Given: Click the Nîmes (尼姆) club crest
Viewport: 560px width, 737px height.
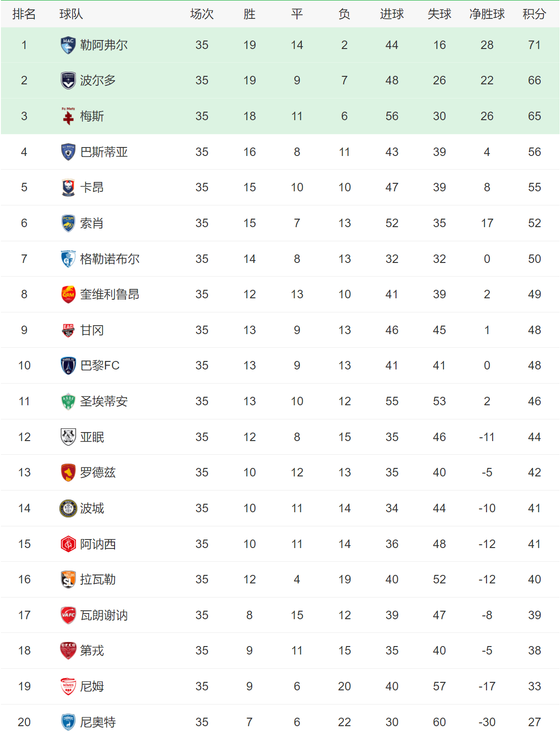Looking at the screenshot, I should pos(68,687).
